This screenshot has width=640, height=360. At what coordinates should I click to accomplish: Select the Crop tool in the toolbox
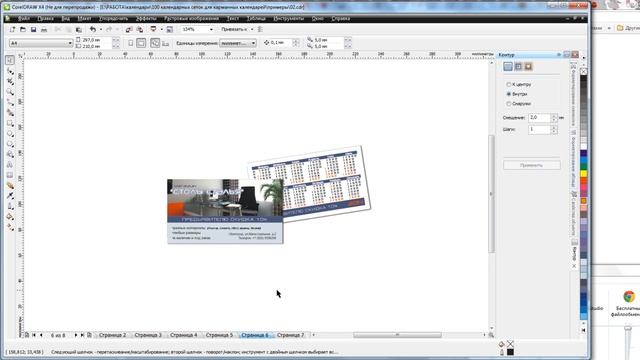[10, 82]
